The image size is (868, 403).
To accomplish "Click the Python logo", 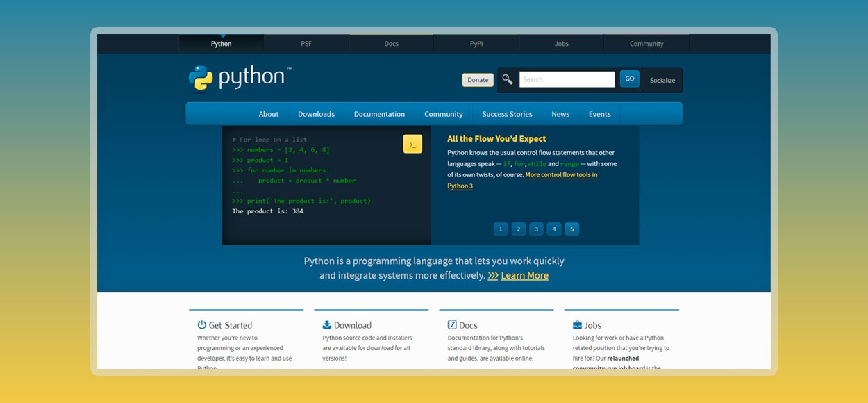I will coord(240,78).
